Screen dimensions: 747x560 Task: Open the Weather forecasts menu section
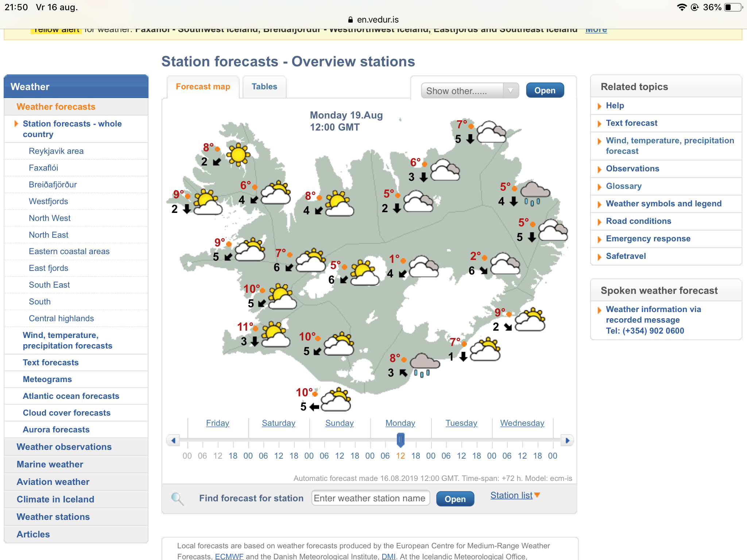coord(56,107)
